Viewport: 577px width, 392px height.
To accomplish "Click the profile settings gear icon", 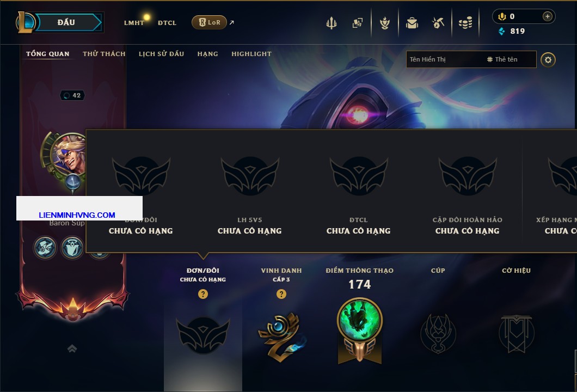I will coord(548,60).
